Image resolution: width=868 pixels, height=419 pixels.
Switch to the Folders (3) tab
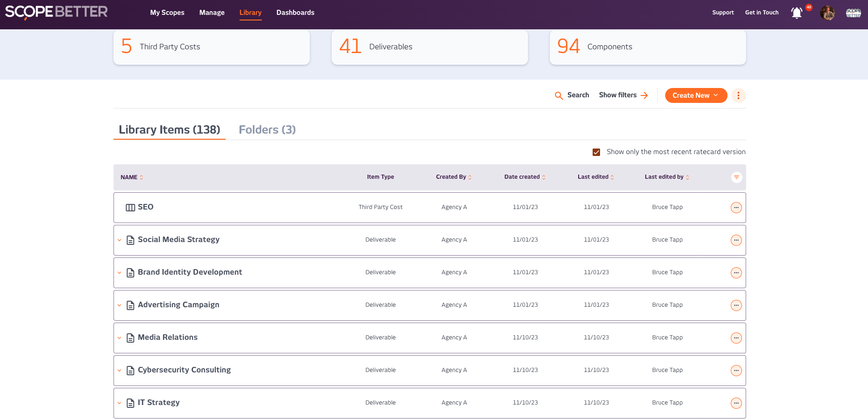tap(267, 130)
